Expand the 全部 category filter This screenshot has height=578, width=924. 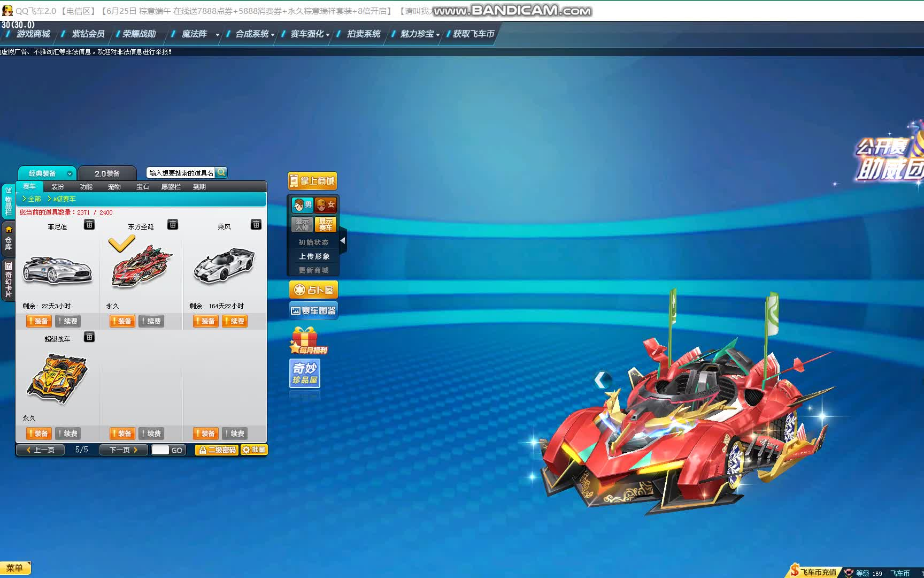[32, 199]
